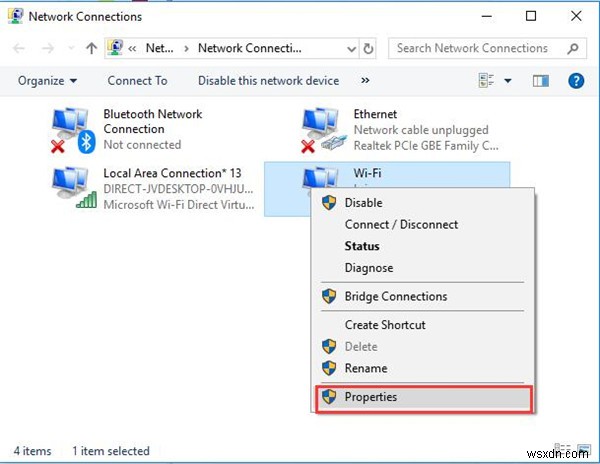The width and height of the screenshot is (600, 464).
Task: Click the Connect To toolbar button
Action: [x=137, y=81]
